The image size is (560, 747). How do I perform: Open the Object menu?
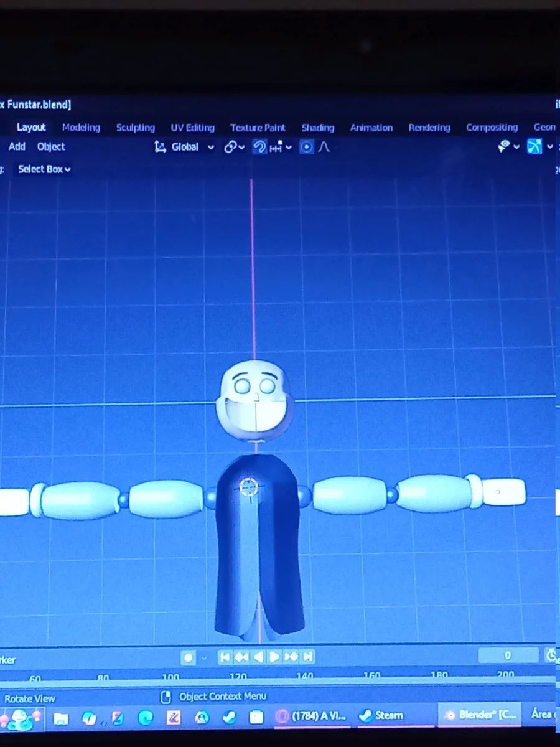(51, 147)
